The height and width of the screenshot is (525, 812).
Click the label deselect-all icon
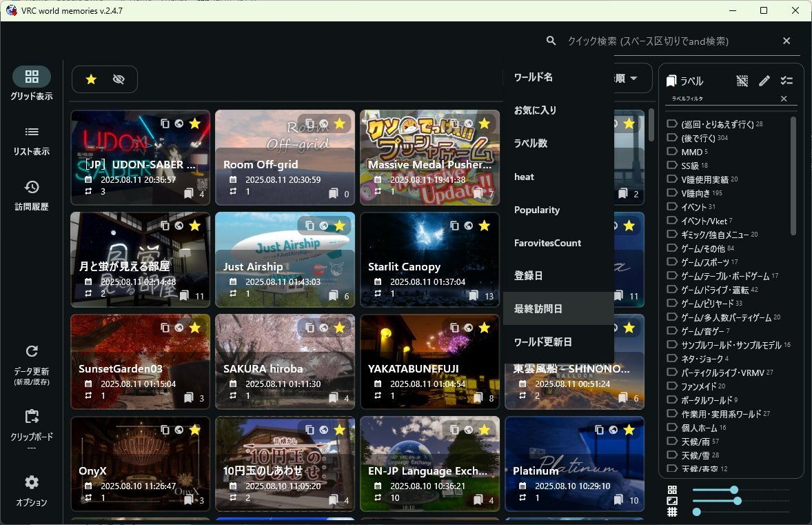pos(742,81)
